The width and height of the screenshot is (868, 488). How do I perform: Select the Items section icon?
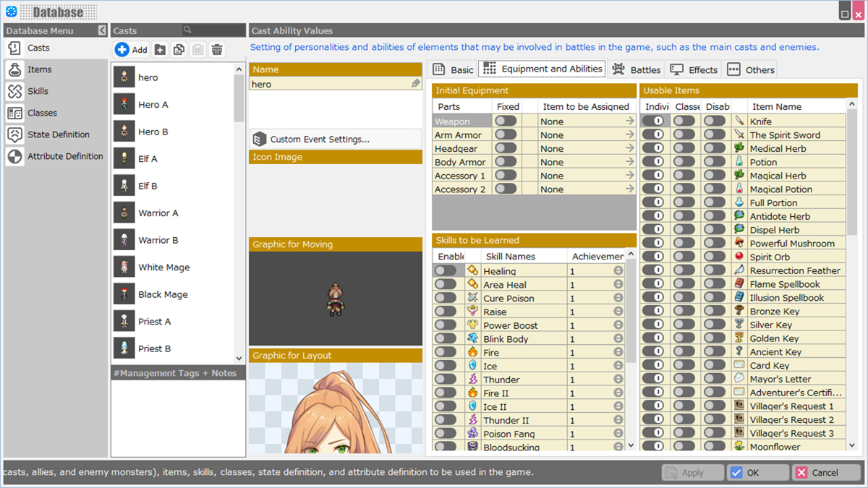[x=15, y=69]
